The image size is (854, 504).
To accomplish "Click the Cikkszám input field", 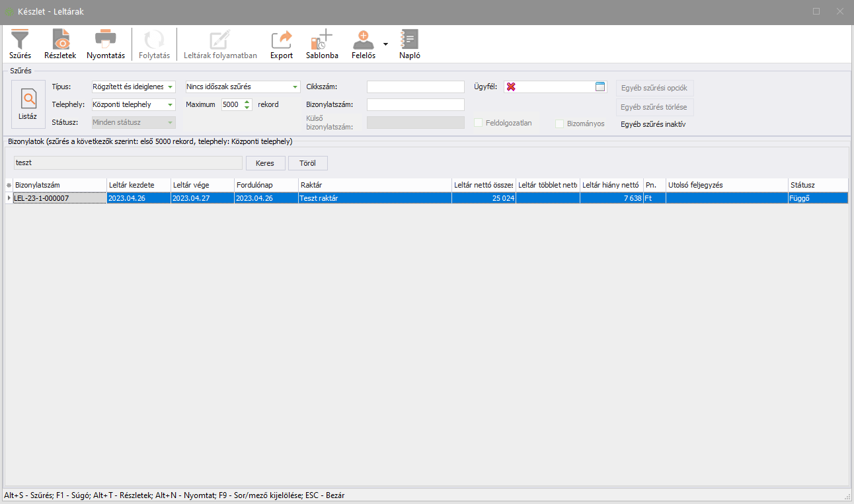I will click(x=416, y=87).
